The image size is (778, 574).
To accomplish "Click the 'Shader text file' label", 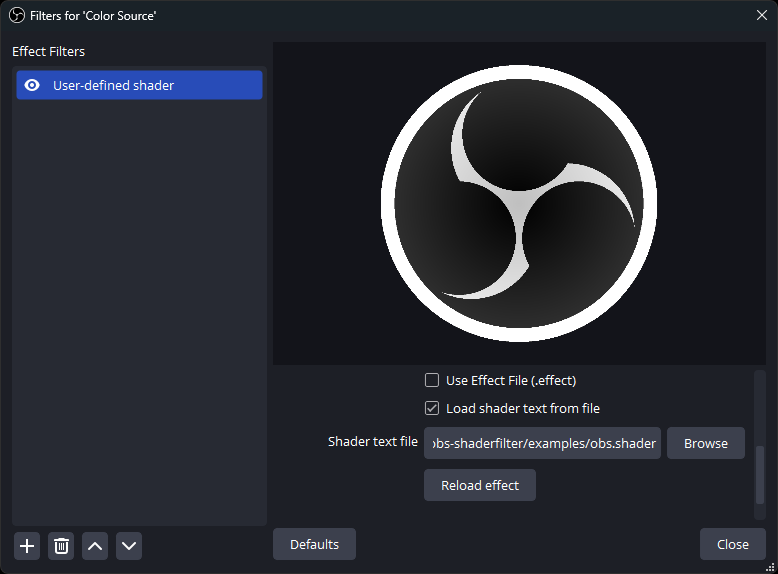I will coord(373,442).
